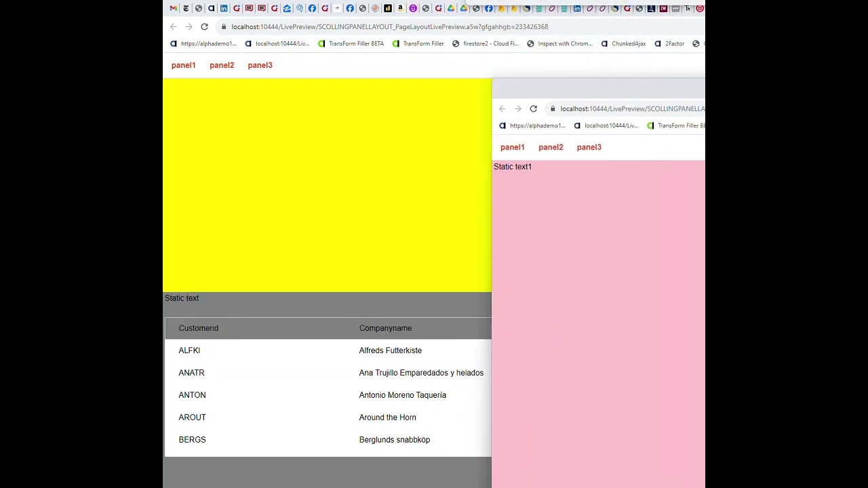
Task: Focus the address bar URL in right window
Action: 633,108
